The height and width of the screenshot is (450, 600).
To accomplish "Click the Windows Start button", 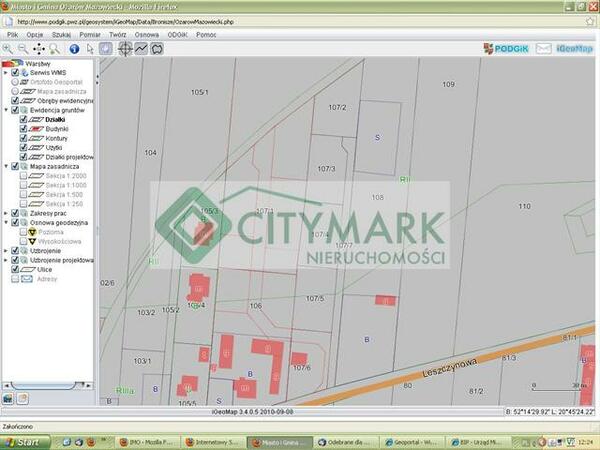I will (x=22, y=441).
